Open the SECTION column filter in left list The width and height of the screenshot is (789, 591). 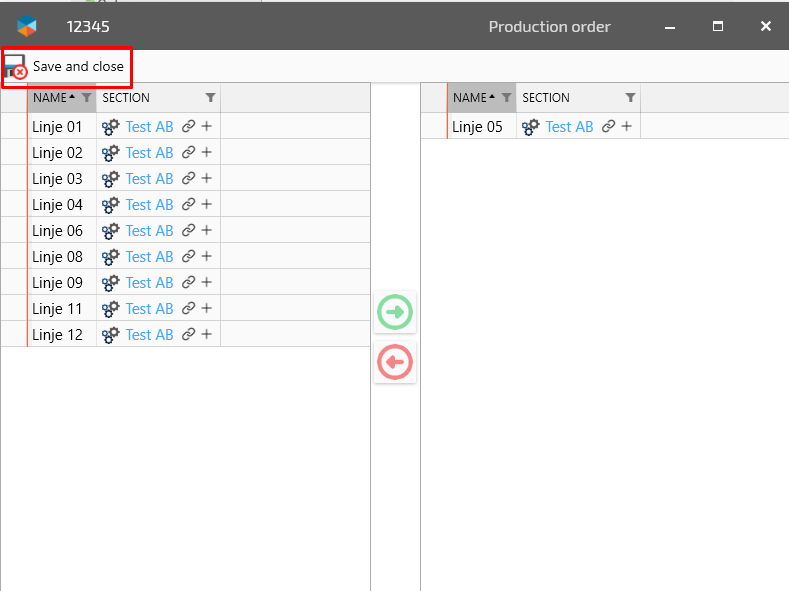(x=210, y=98)
